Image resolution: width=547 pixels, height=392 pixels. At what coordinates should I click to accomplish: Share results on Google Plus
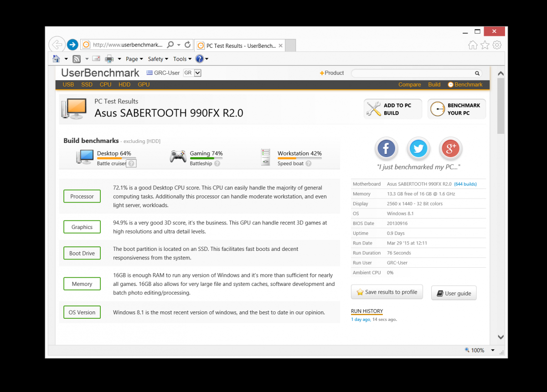point(451,148)
